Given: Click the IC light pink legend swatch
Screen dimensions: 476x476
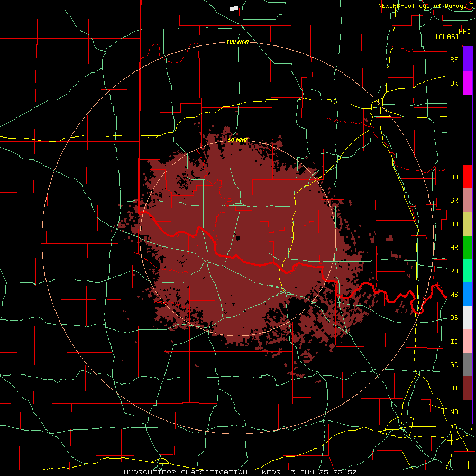Looking at the screenshot, I should click(x=467, y=341).
